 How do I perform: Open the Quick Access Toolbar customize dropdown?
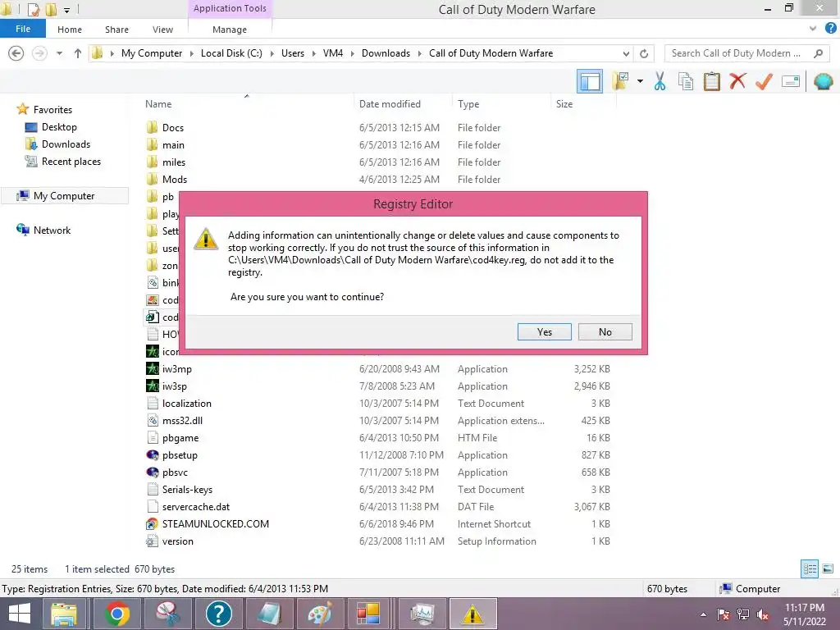pos(66,10)
